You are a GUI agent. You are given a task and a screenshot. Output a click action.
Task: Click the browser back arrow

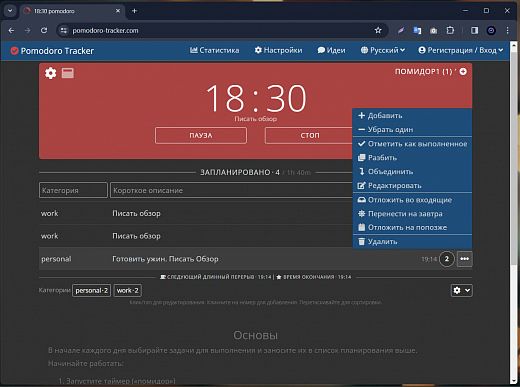tap(11, 30)
